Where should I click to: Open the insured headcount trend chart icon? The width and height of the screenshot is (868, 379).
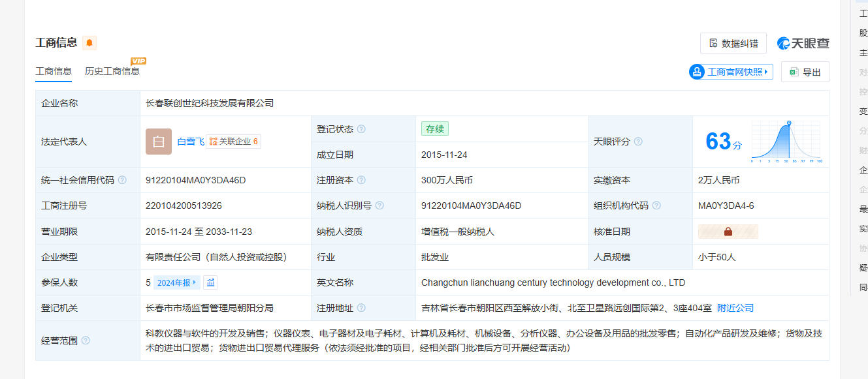tap(210, 282)
